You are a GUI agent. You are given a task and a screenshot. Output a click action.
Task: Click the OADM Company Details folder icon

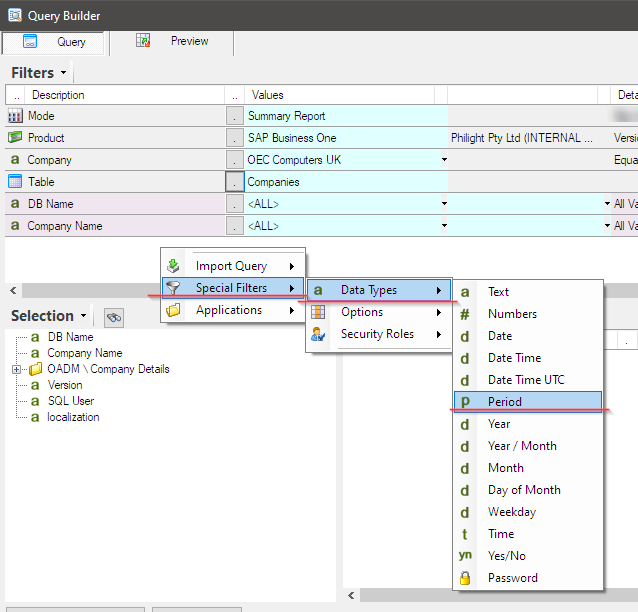tap(36, 369)
